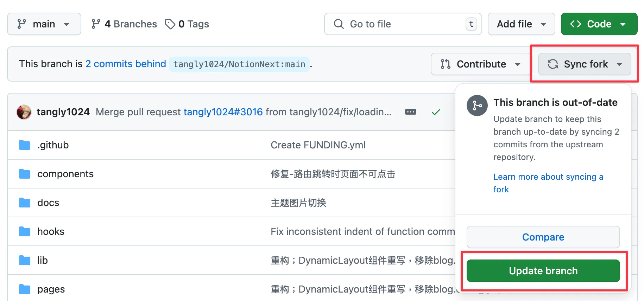Screen dimensions: 644x301
Task: Click the 0 Tags tag icon
Action: pyautogui.click(x=170, y=24)
